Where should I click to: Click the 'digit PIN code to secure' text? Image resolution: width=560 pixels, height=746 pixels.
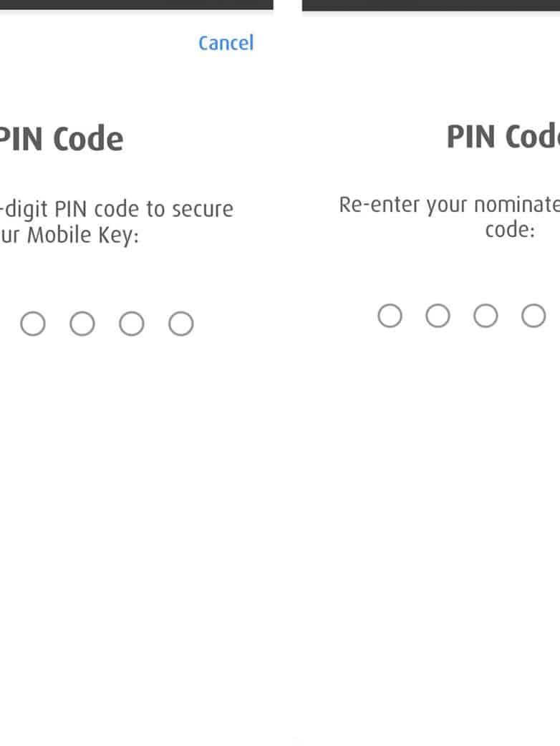118,210
